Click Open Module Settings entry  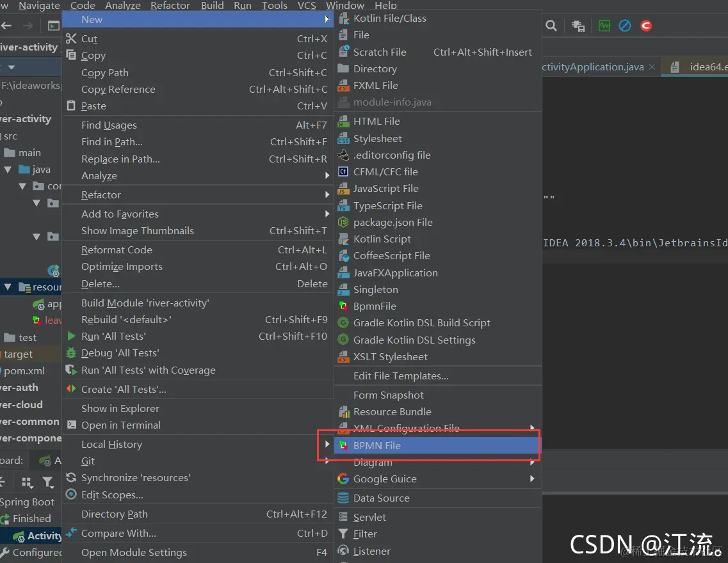pos(198,553)
